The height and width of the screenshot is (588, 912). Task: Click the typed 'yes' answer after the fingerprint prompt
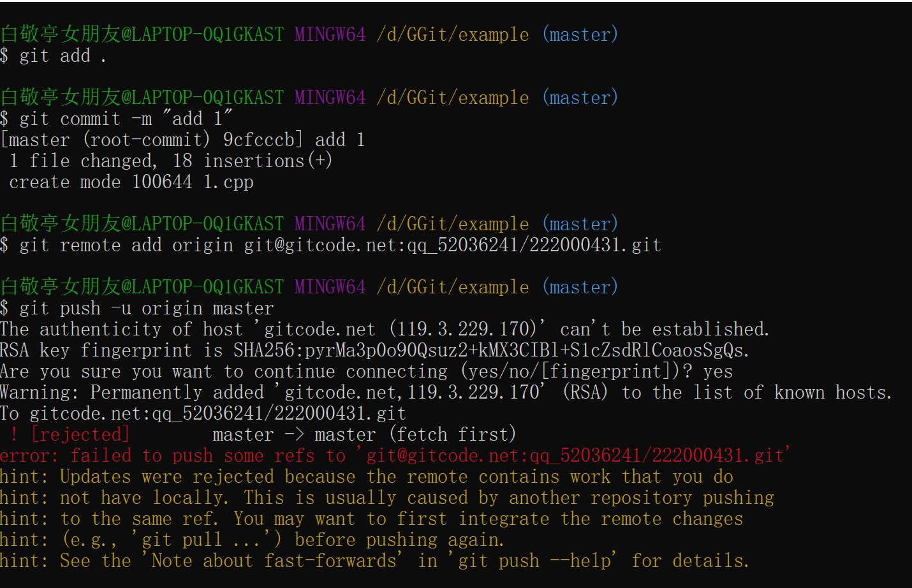(717, 372)
